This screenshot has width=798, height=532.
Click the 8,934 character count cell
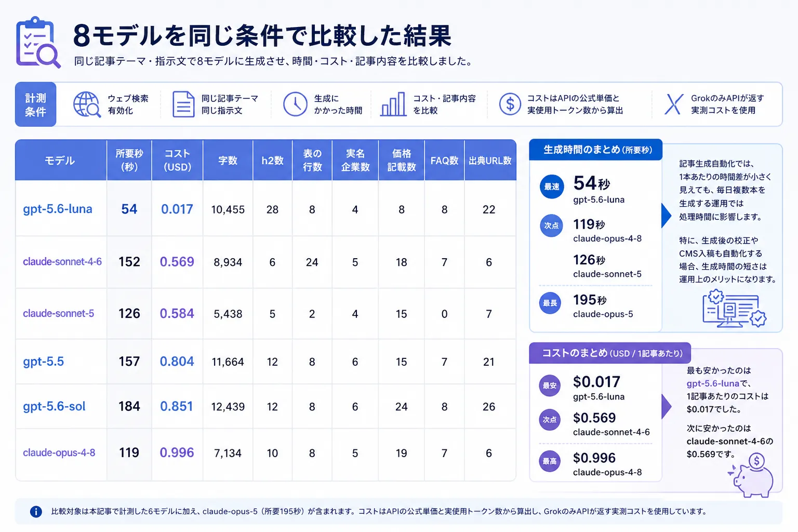pyautogui.click(x=228, y=262)
